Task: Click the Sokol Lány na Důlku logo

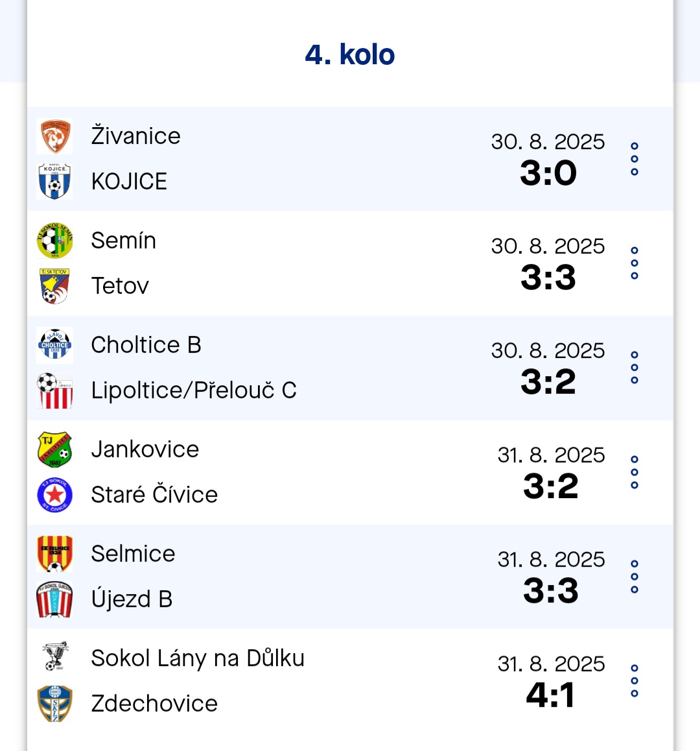Action: [x=54, y=656]
